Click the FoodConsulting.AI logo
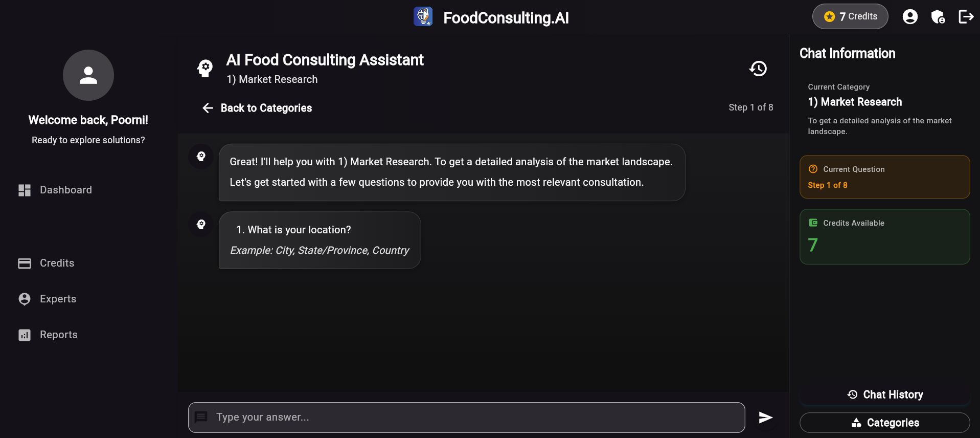 click(x=423, y=16)
